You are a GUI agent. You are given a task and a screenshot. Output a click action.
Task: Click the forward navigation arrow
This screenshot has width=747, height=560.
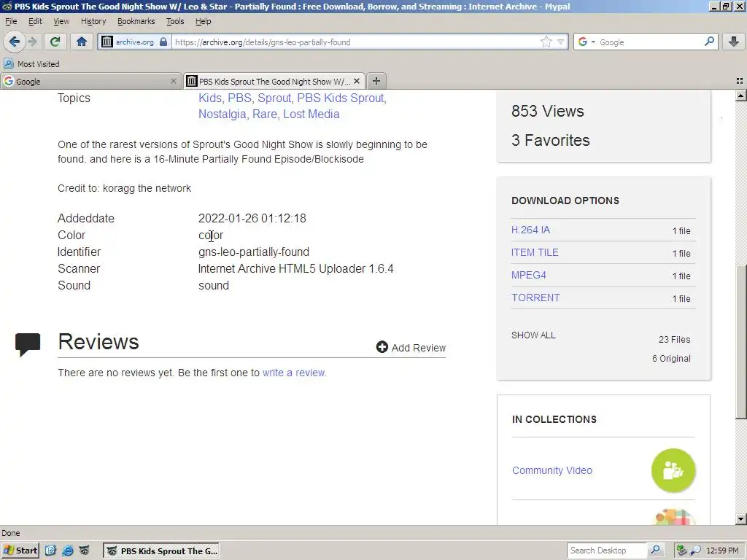click(x=32, y=42)
